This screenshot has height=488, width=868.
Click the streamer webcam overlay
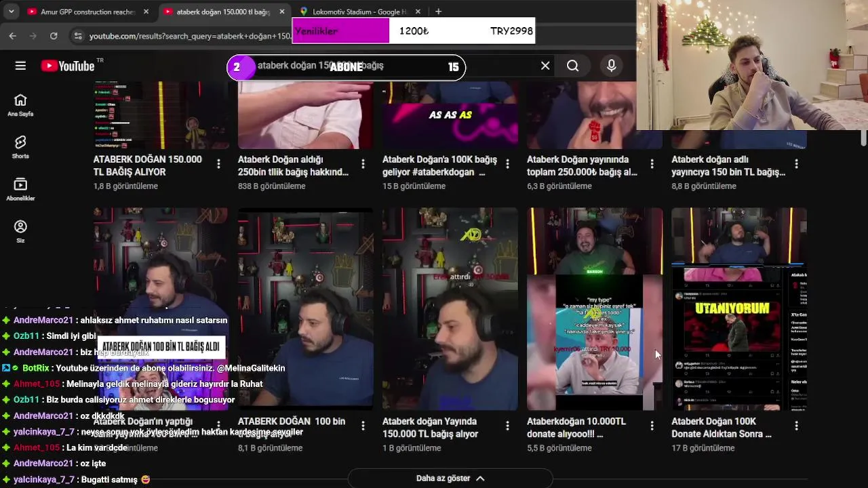point(752,65)
